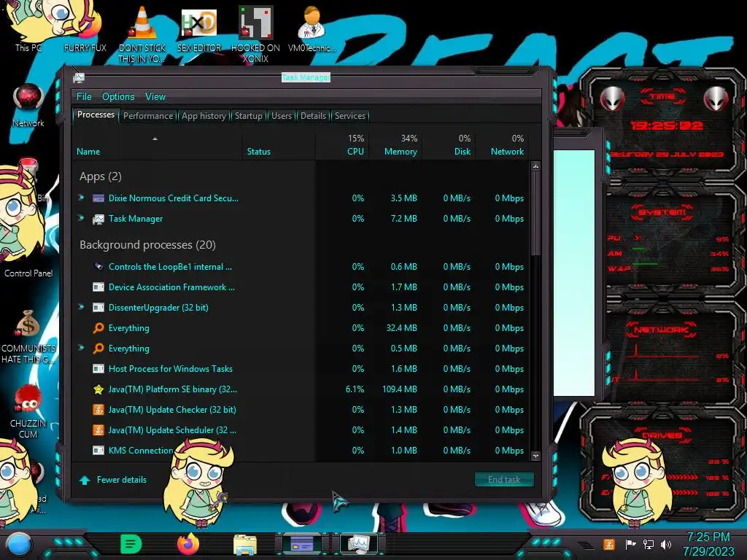Click the scrollbar up arrow in process list
Image resolution: width=747 pixels, height=560 pixels.
point(535,166)
